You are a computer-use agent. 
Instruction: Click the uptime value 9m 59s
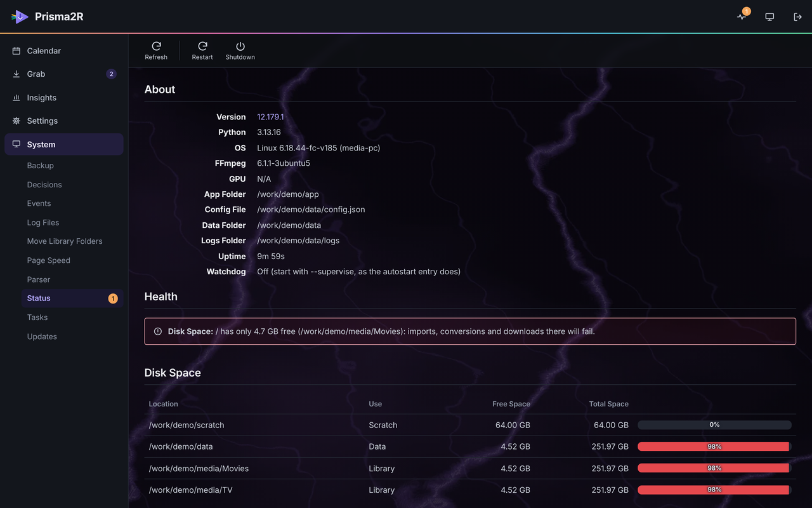point(271,257)
